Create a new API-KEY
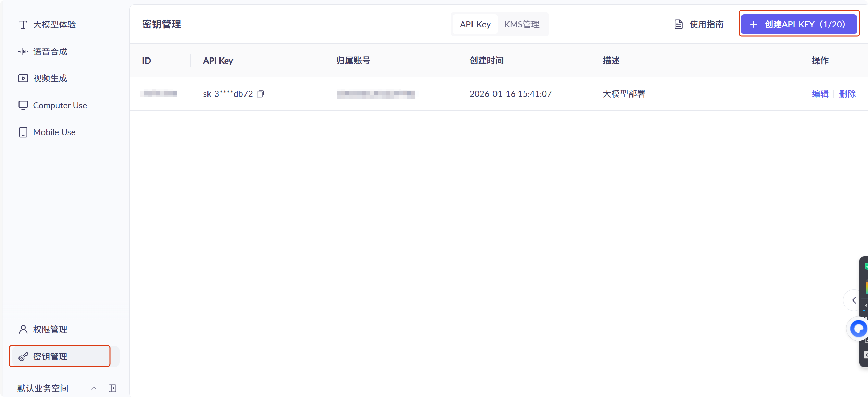The height and width of the screenshot is (397, 868). pyautogui.click(x=799, y=24)
